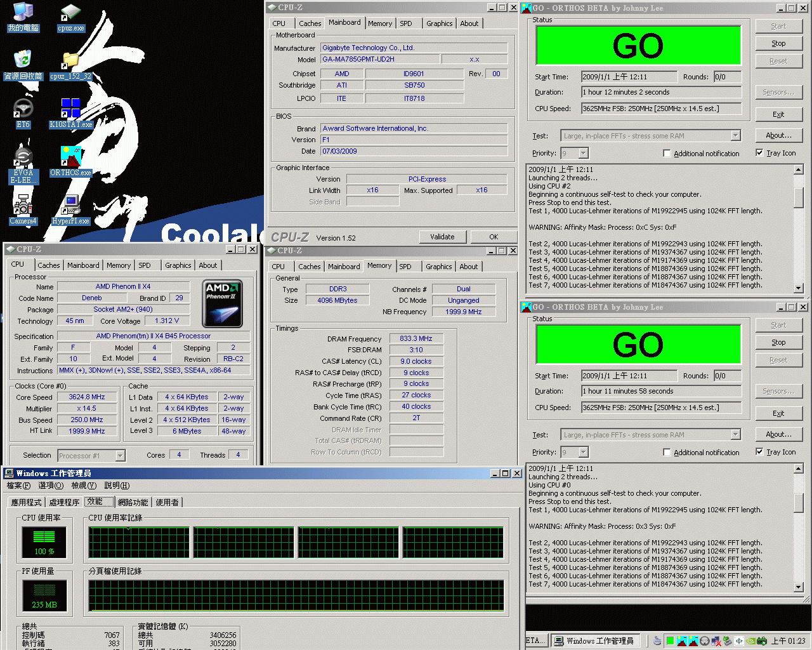812x650 pixels.
Task: Open Priority dropdown in ORTHOS CPU #2 window
Action: point(583,153)
